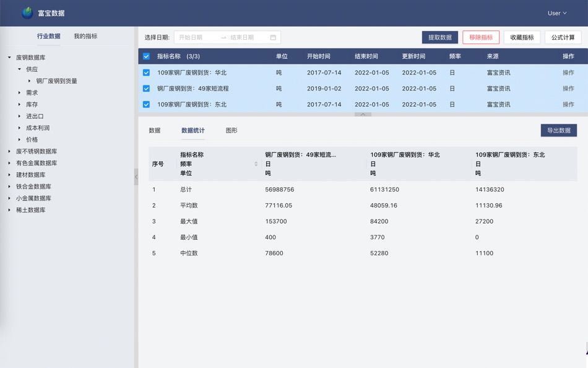Uncheck the 109家钢厂废钢到货:东北 row
Screen dimensions: 588x368
[146, 105]
